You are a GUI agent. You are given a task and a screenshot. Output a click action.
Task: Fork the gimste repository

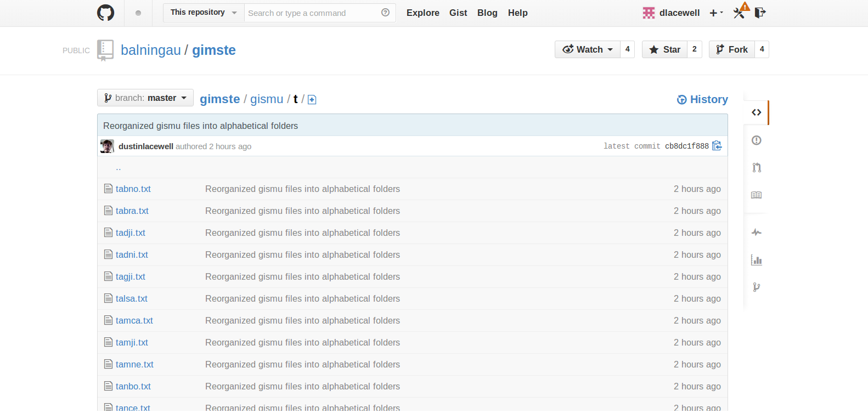[x=732, y=49]
